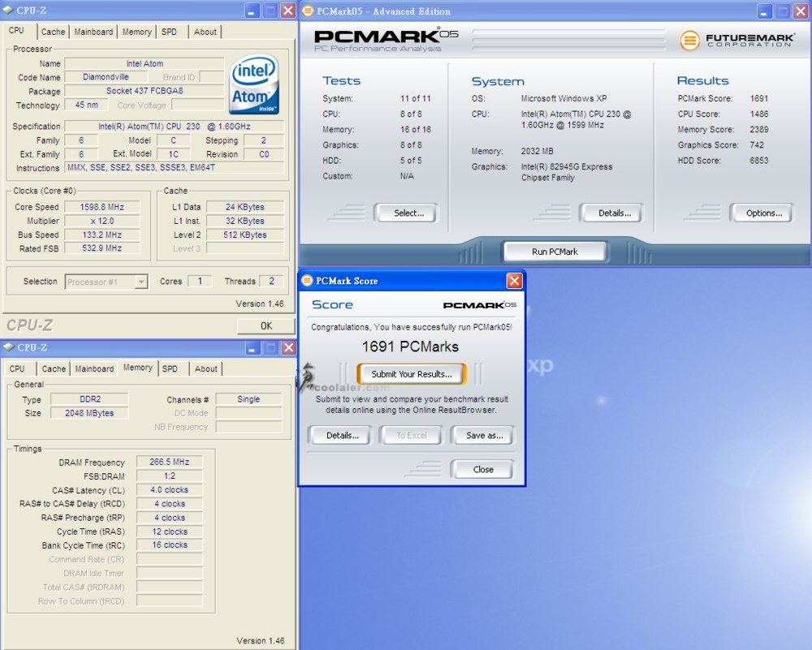The width and height of the screenshot is (812, 650).
Task: Select SPD tab in top CPU-Z window
Action: click(170, 32)
